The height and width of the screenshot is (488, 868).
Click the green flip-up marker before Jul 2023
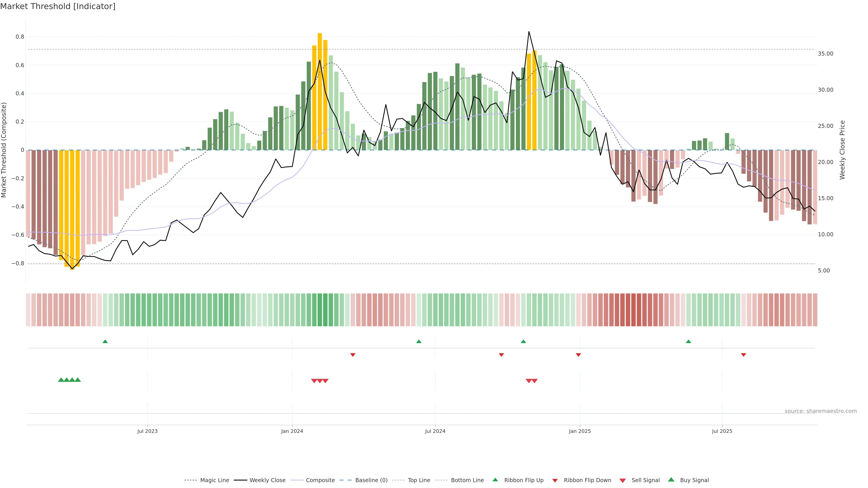tap(105, 342)
